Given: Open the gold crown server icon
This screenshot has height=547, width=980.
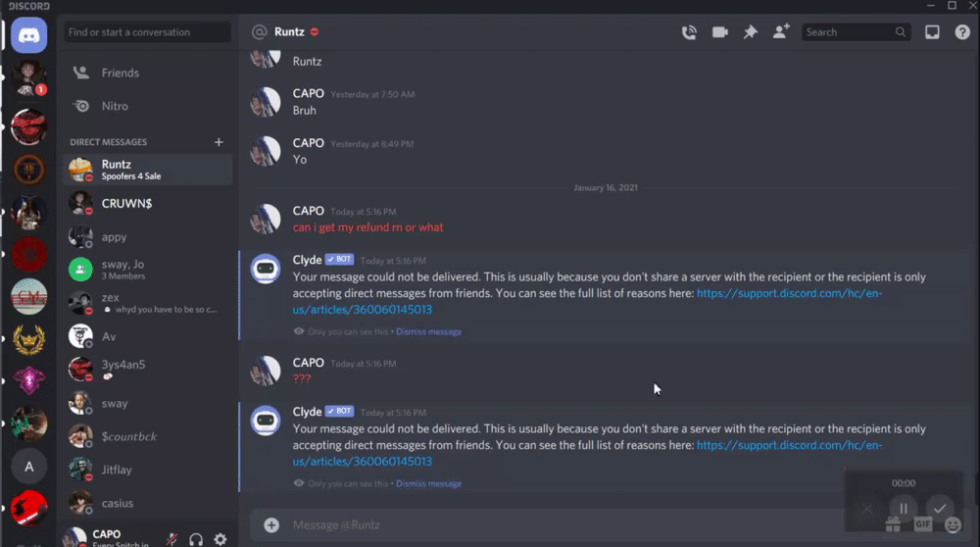Looking at the screenshot, I should coord(28,339).
